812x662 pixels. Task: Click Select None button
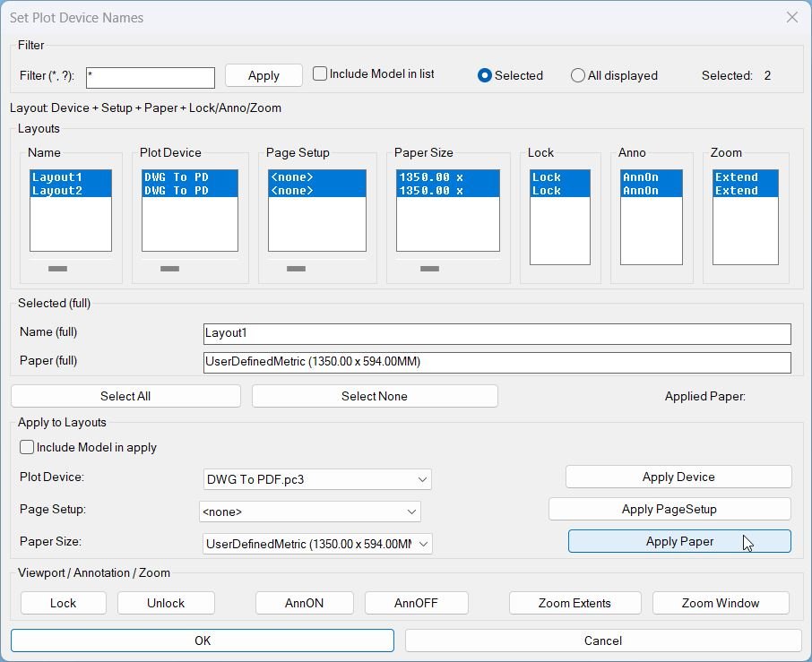pos(375,396)
